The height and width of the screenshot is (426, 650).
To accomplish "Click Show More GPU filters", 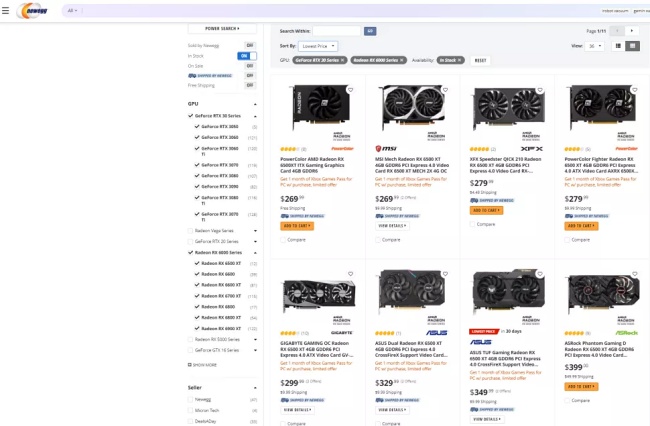I will click(202, 365).
